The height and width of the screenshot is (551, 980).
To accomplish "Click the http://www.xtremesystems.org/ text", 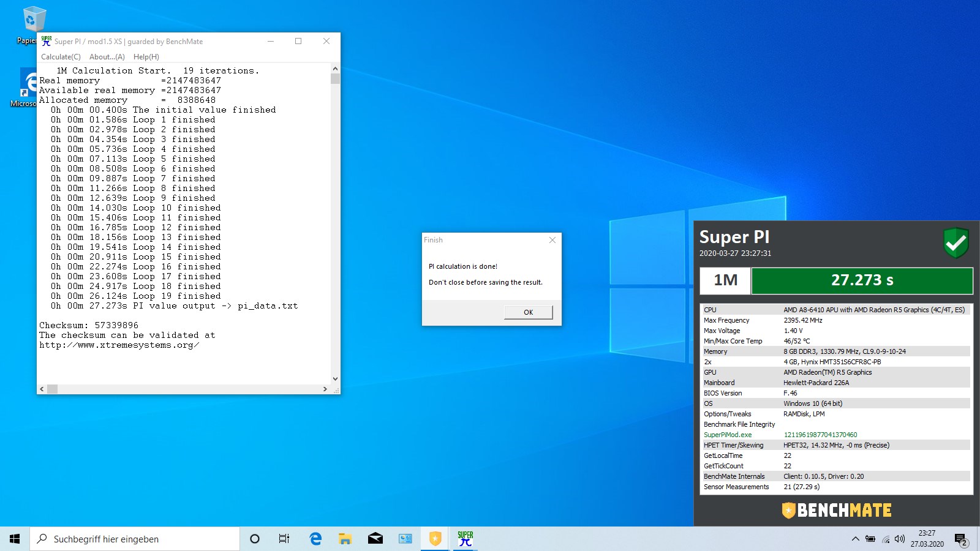I will pos(119,345).
